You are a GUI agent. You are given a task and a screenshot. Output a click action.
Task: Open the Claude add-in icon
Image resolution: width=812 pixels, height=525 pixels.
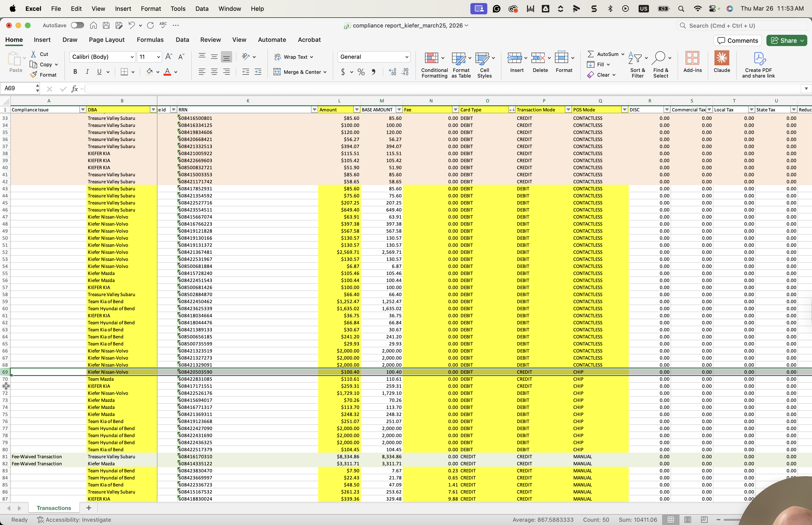(x=721, y=58)
